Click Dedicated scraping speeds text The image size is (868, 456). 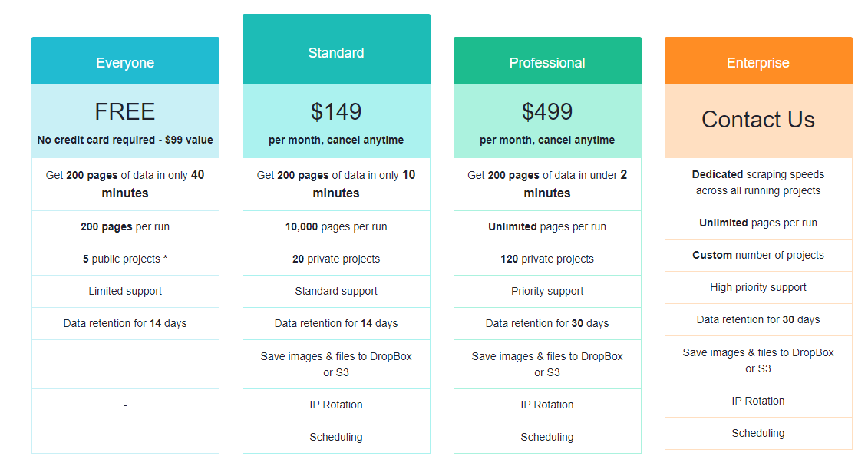pos(757,174)
